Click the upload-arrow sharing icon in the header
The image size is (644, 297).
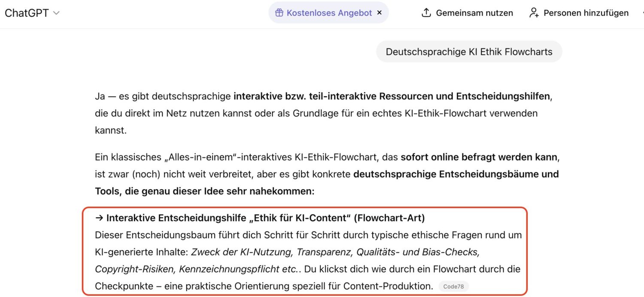point(426,12)
